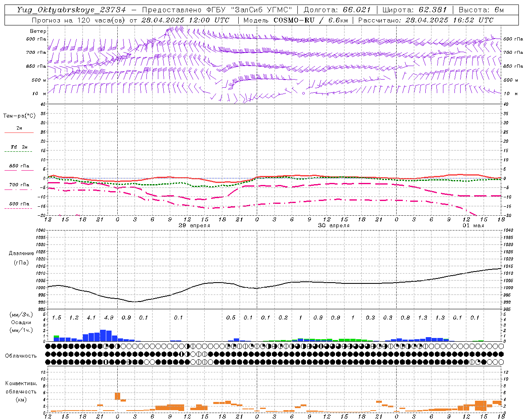Click the '850 гПа' entry in temperature legend
The width and height of the screenshot is (525, 420).
[x=19, y=166]
